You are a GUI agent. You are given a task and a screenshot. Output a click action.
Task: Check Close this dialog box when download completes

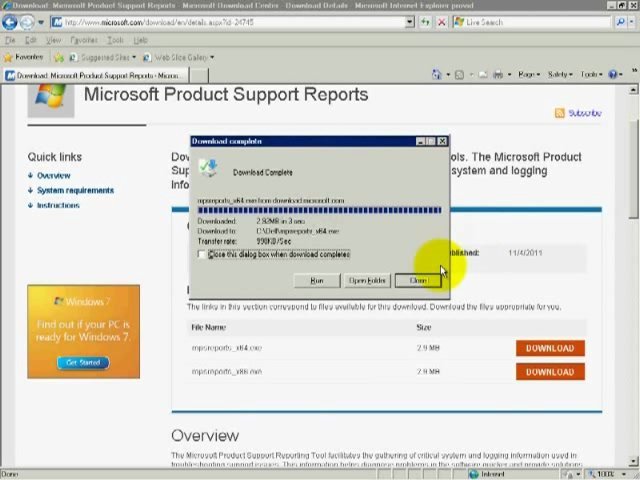coord(201,254)
